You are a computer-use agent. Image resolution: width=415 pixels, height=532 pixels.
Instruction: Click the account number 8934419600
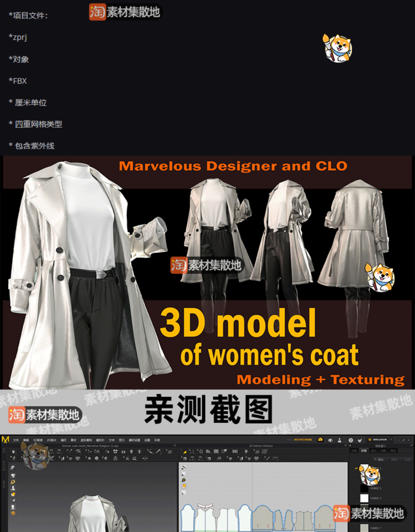pos(303,439)
